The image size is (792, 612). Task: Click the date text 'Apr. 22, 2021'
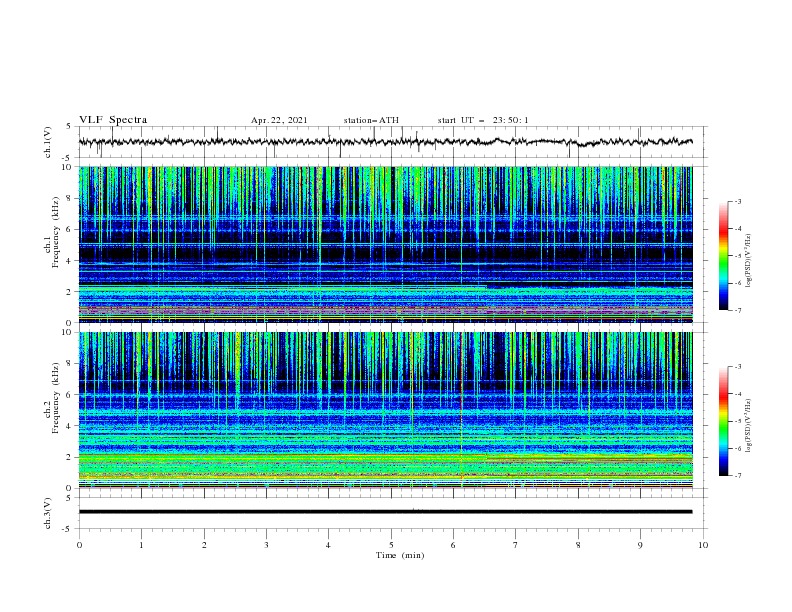pyautogui.click(x=279, y=120)
